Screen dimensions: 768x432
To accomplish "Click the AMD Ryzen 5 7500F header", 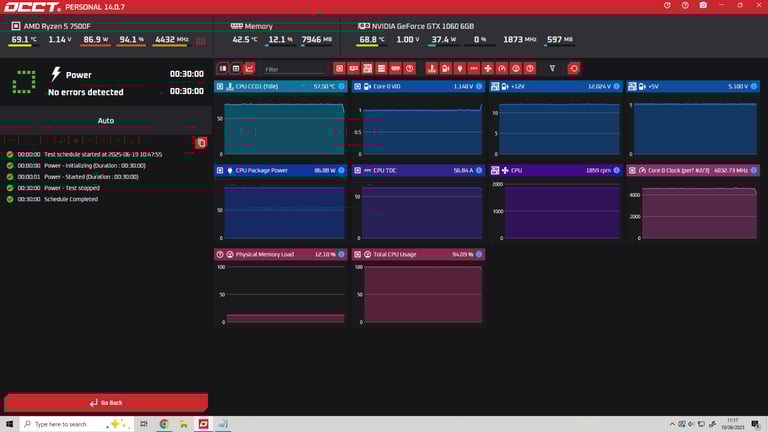I will (57, 26).
